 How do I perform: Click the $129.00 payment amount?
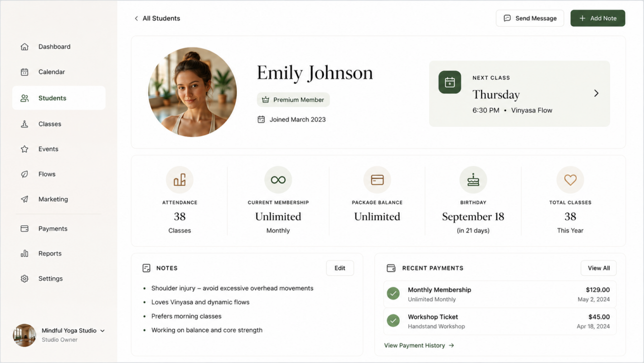point(598,290)
